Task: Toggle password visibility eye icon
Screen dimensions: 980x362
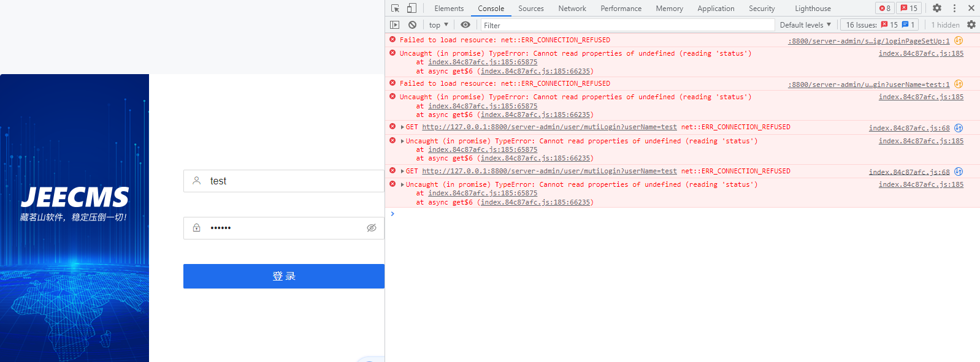Action: point(371,228)
